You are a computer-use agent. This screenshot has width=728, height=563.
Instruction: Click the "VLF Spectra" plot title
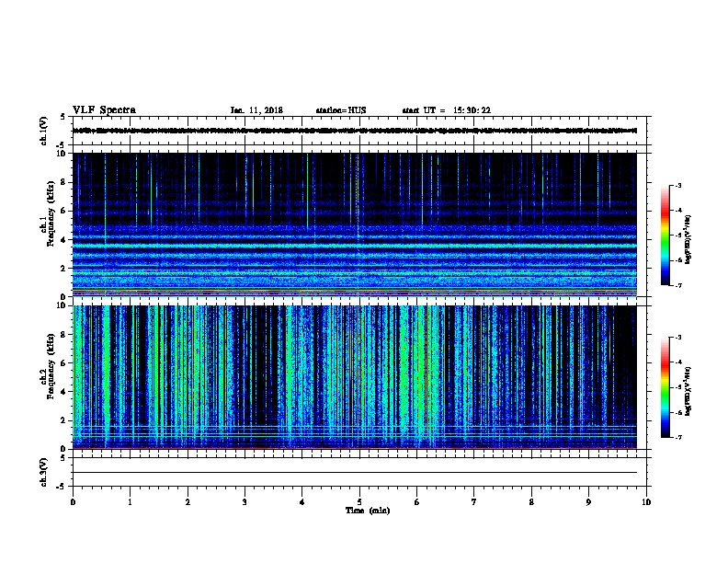[x=104, y=110]
